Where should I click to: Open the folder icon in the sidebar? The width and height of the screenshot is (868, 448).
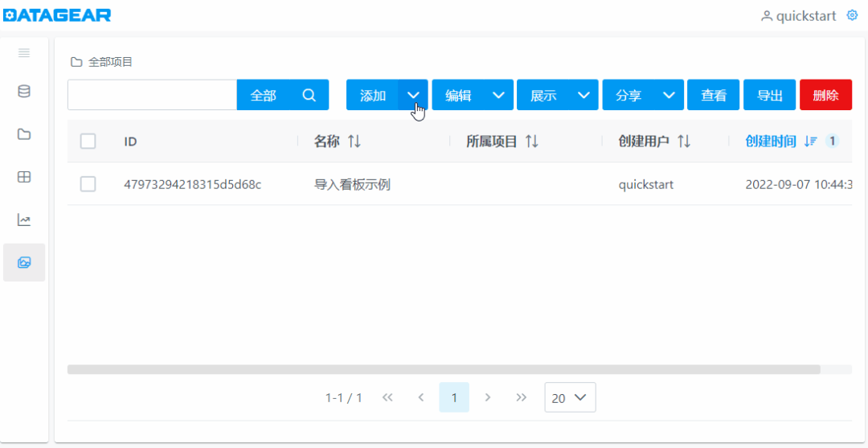pyautogui.click(x=24, y=134)
